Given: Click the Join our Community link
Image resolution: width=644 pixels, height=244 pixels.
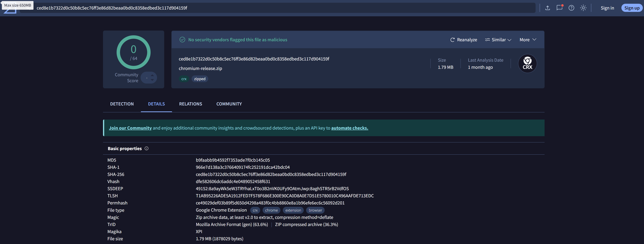Looking at the screenshot, I should 130,128.
